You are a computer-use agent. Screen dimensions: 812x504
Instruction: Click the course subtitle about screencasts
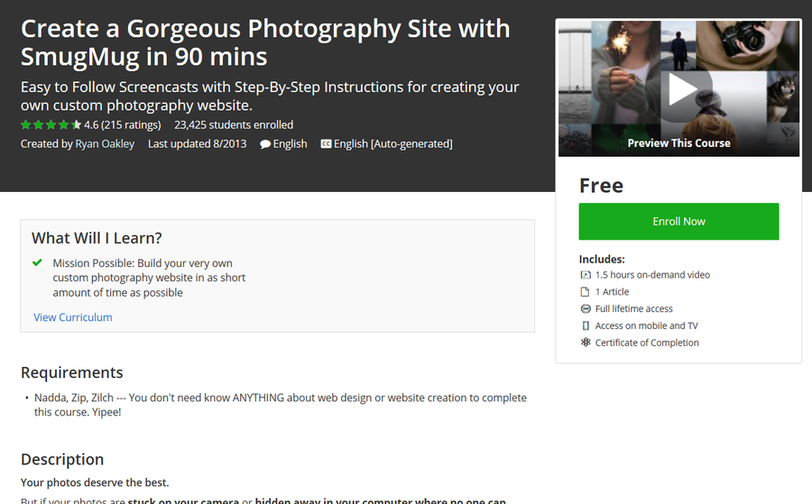tap(270, 96)
